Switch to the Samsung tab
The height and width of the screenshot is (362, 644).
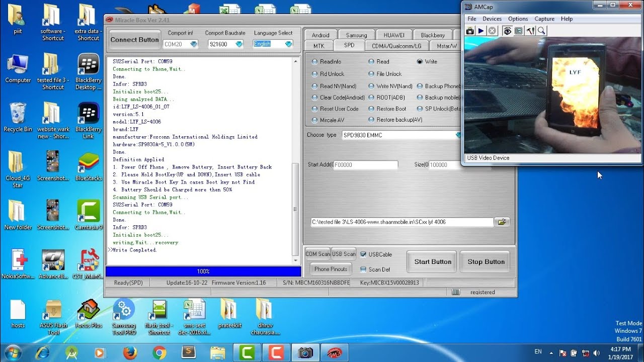click(356, 35)
